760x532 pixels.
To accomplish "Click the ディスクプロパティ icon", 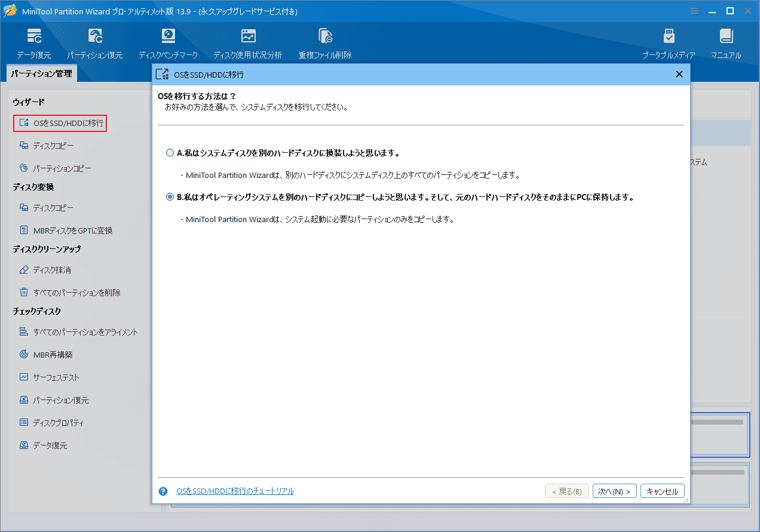I will [24, 423].
